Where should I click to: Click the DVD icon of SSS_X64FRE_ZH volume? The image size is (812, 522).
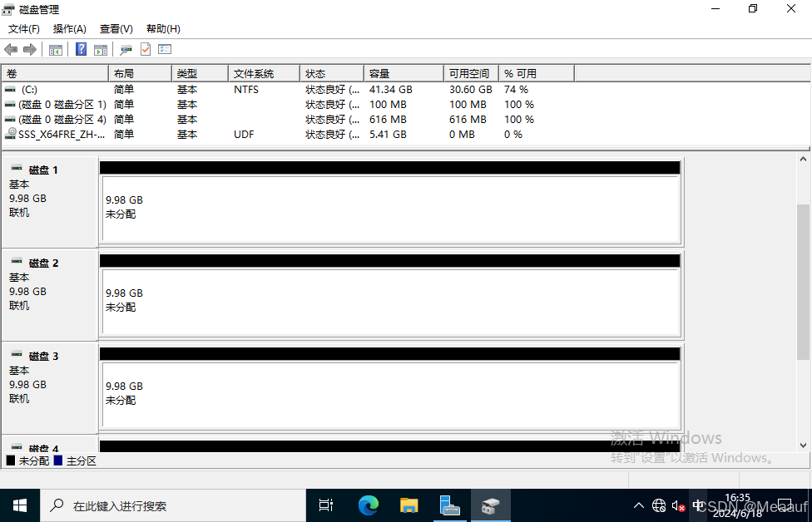(10, 134)
